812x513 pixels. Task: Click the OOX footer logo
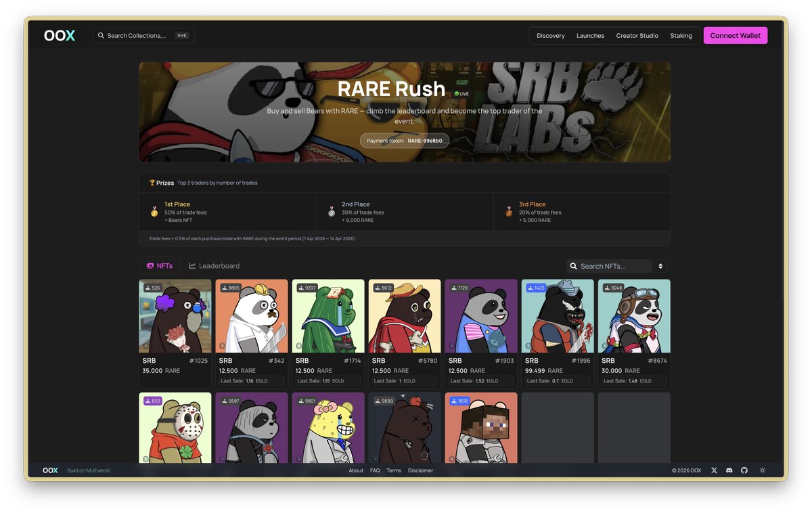pos(50,470)
